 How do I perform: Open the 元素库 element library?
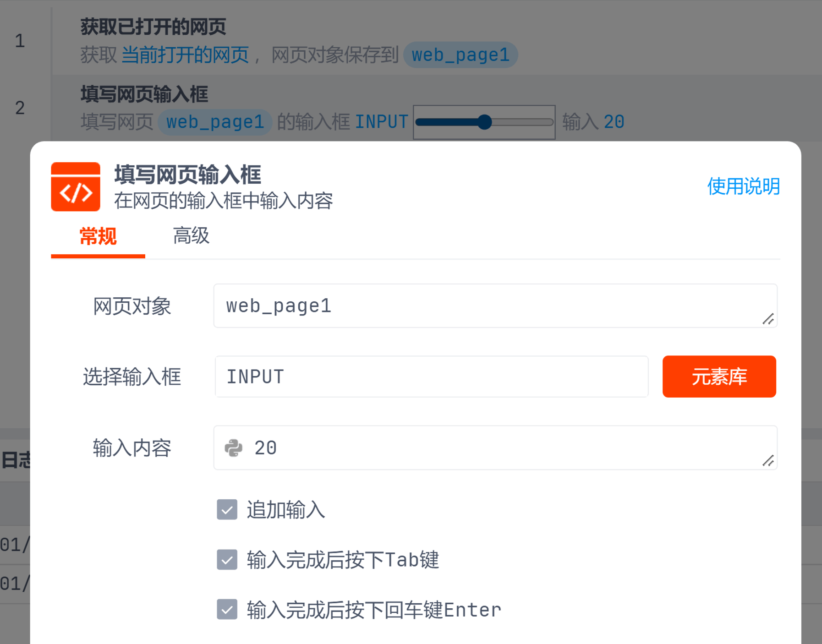(x=719, y=377)
